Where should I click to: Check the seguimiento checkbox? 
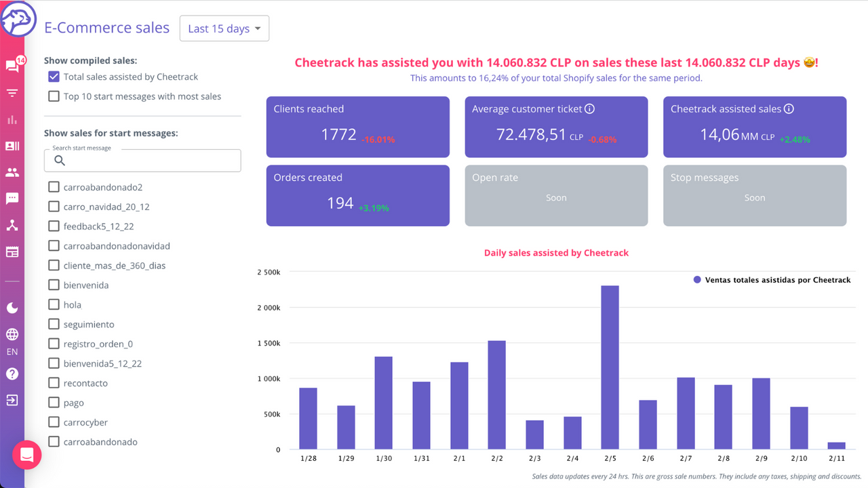[54, 325]
